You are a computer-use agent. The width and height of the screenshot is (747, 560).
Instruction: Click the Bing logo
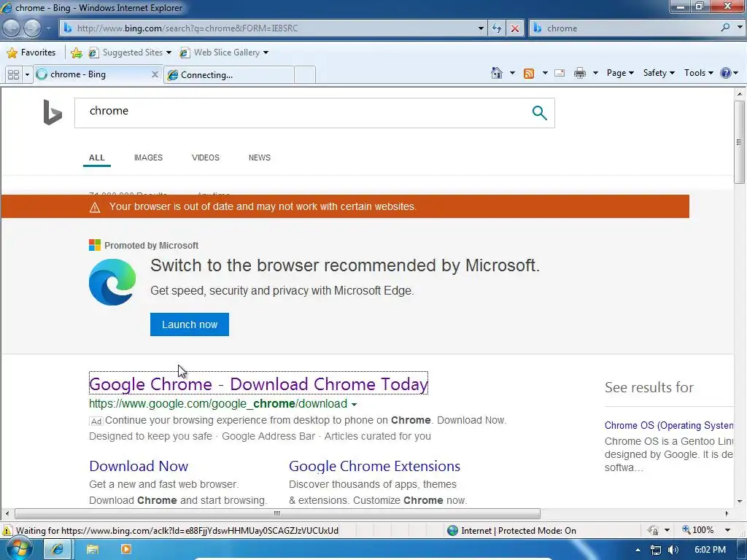pyautogui.click(x=53, y=112)
